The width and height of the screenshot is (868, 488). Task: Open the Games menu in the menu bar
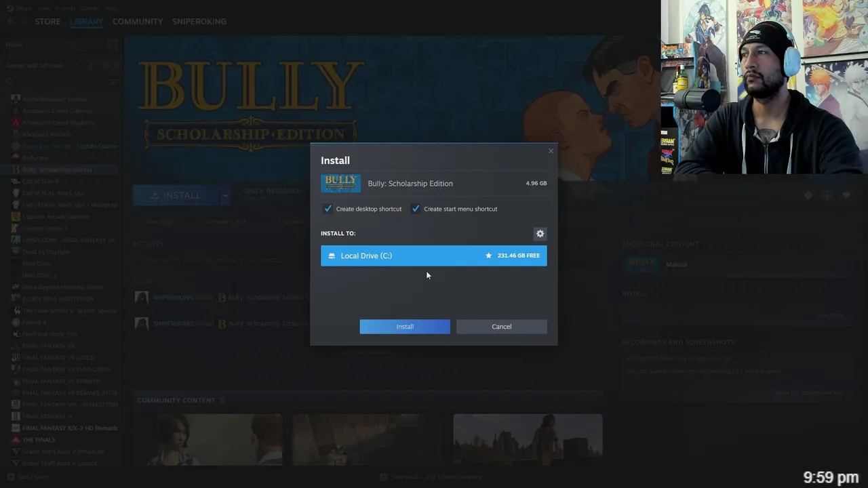(x=91, y=8)
